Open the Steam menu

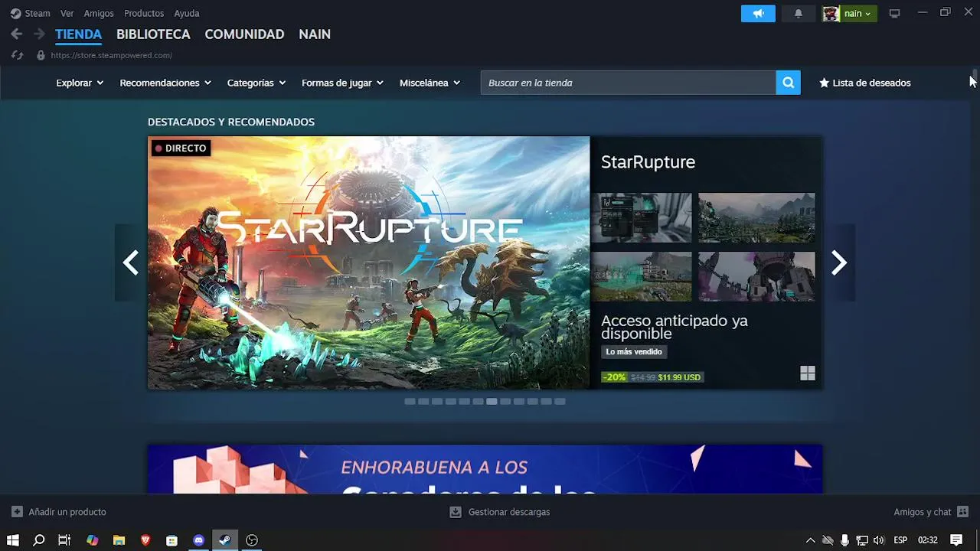click(x=38, y=14)
